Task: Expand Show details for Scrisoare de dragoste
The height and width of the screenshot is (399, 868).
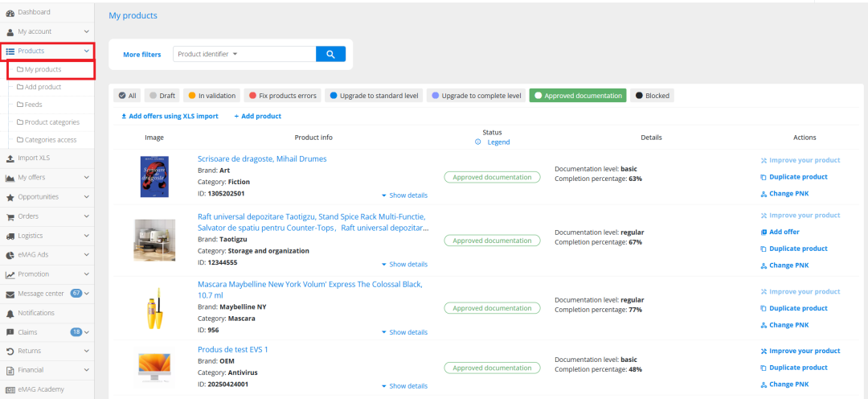Action: (x=404, y=195)
